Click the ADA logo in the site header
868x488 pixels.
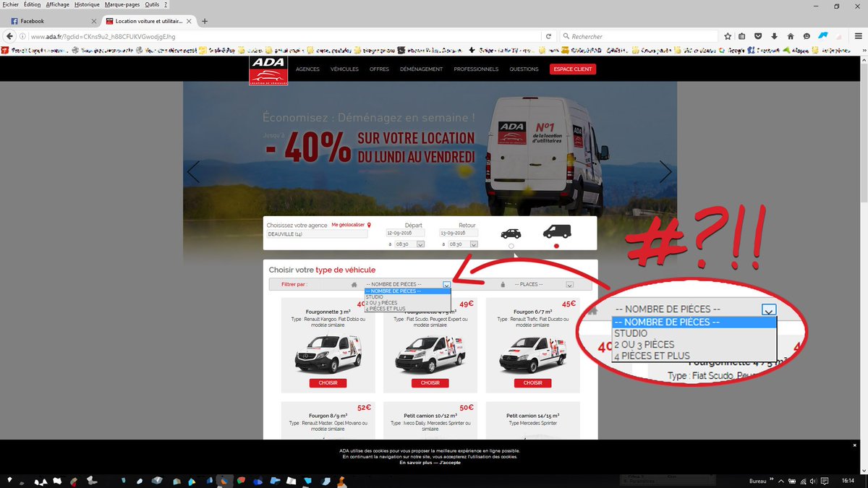point(268,70)
